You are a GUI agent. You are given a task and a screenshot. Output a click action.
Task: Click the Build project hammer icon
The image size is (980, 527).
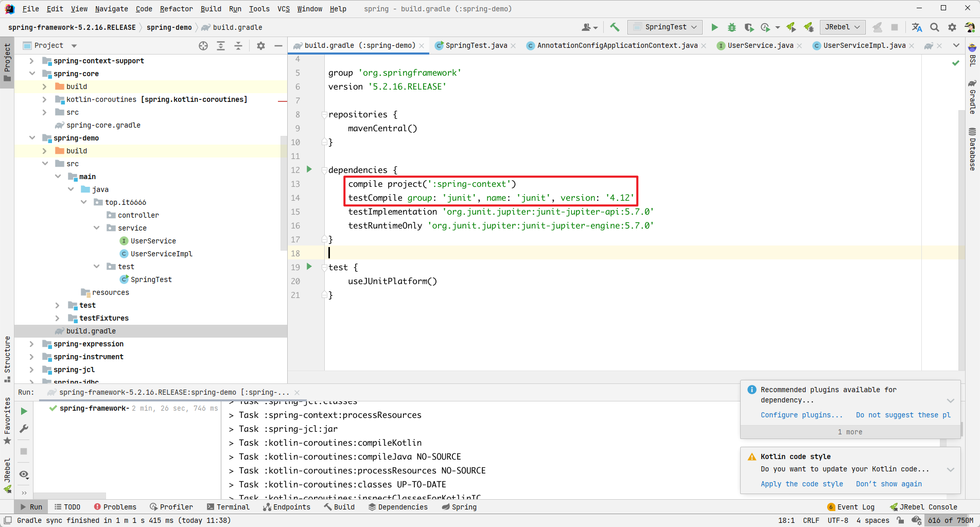(x=615, y=27)
